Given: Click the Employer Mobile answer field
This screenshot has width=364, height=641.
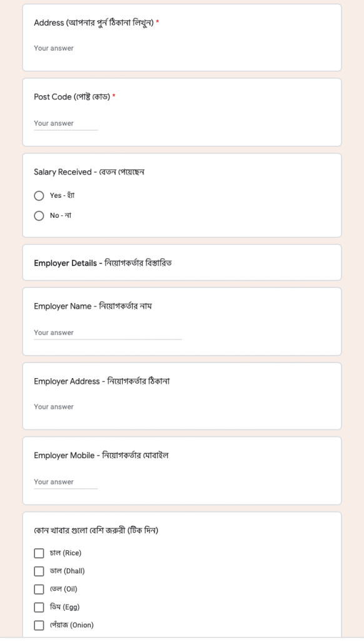Looking at the screenshot, I should 66,482.
